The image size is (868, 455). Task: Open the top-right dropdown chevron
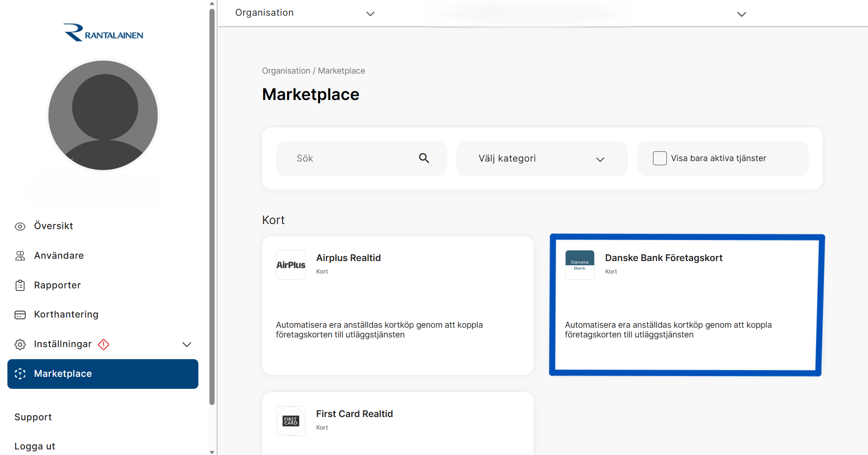tap(742, 14)
